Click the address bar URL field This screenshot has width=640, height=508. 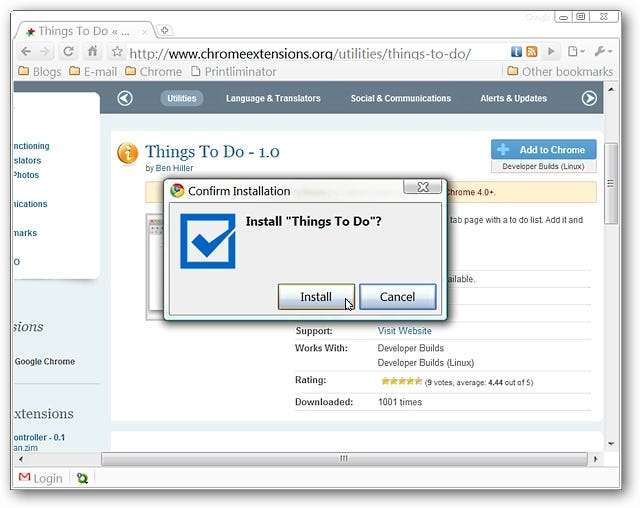(300, 53)
